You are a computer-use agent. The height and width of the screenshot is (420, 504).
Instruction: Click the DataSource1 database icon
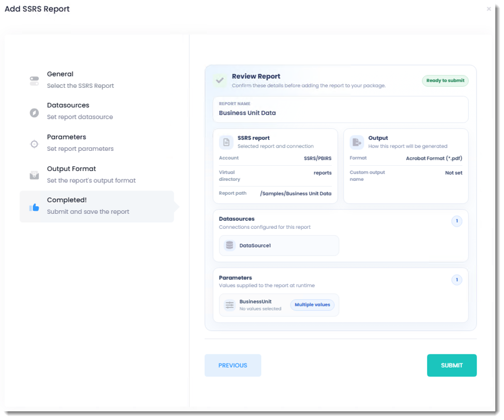(230, 245)
